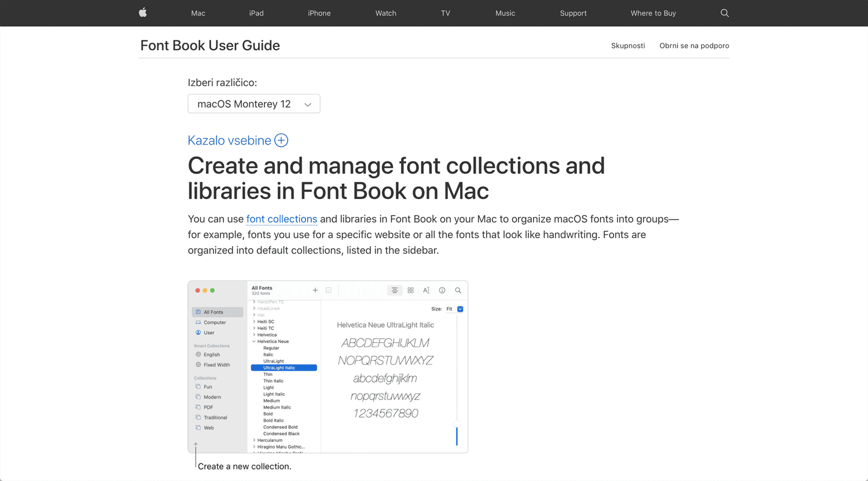This screenshot has width=868, height=481.
Task: Select the Fun collection in screenshot
Action: 208,387
